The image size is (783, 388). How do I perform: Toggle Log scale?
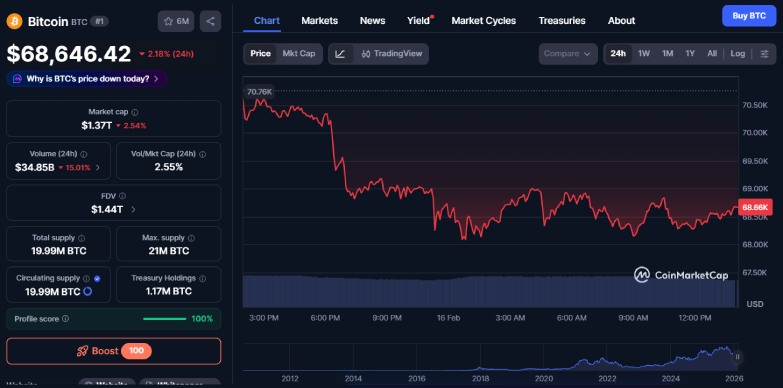click(x=738, y=54)
